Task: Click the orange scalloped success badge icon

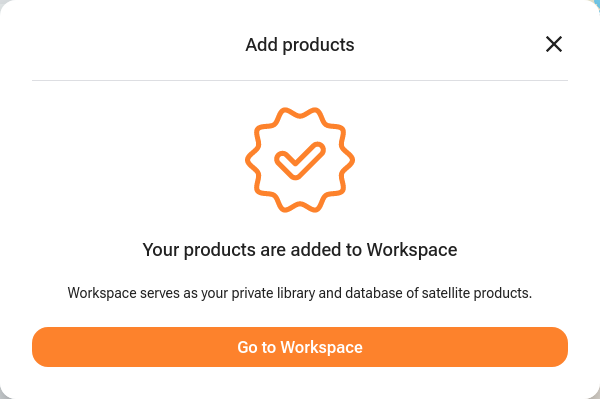Action: coord(300,160)
